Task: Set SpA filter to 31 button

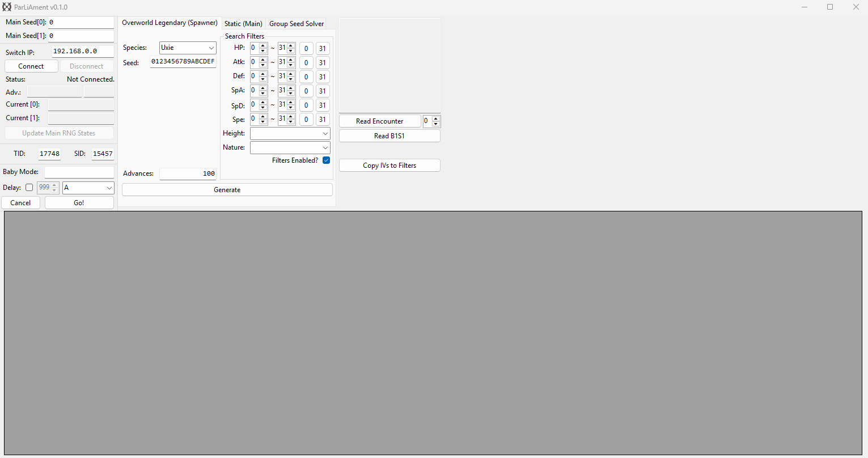Action: (323, 91)
